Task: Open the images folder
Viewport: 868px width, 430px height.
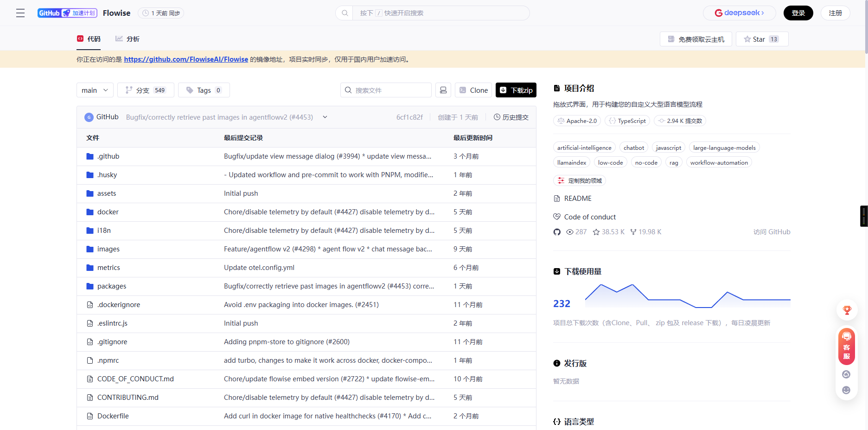Action: [x=108, y=249]
